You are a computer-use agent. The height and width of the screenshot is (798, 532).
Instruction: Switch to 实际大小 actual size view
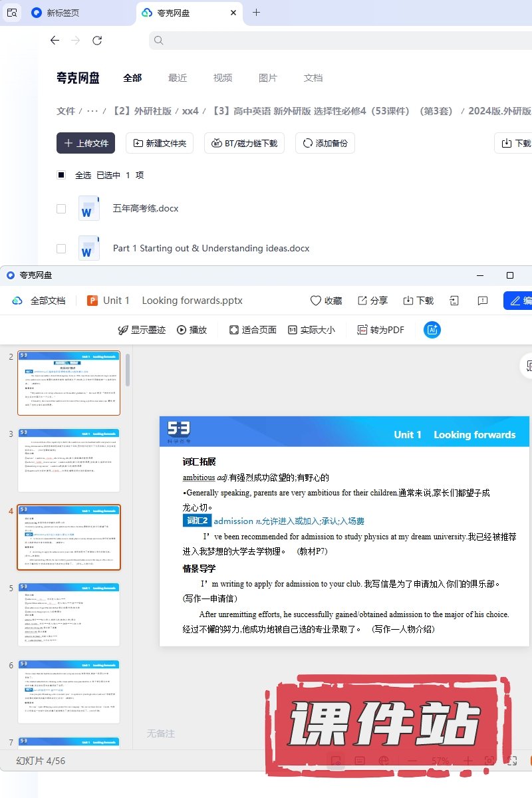click(x=311, y=330)
